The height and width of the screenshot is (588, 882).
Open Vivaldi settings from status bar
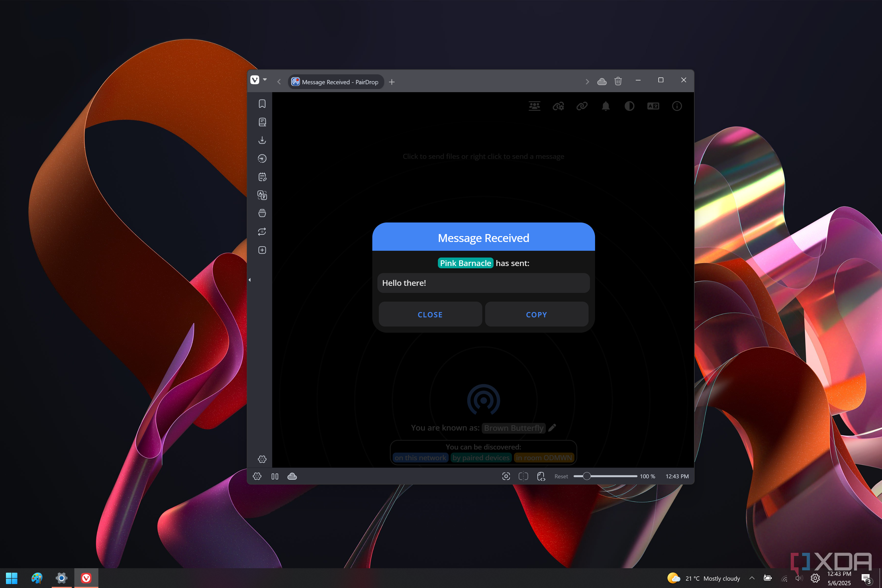click(257, 476)
